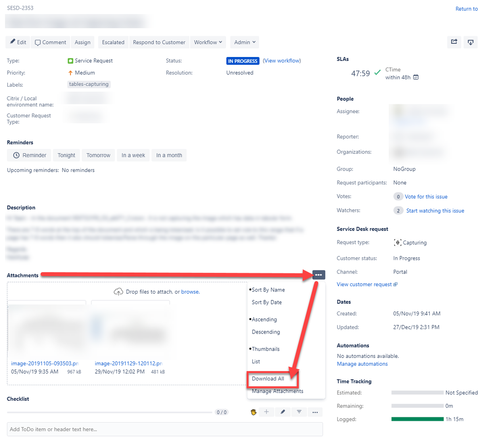This screenshot has height=448, width=478.
Task: Select List view option
Action: (x=256, y=361)
